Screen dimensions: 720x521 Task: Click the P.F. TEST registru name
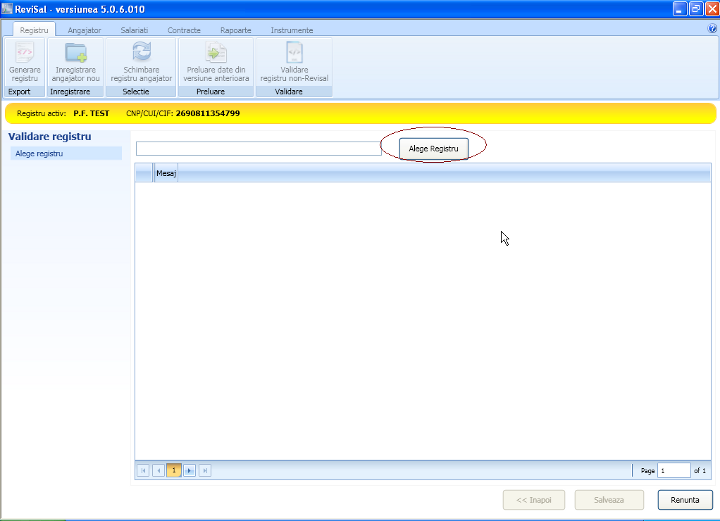pos(91,113)
